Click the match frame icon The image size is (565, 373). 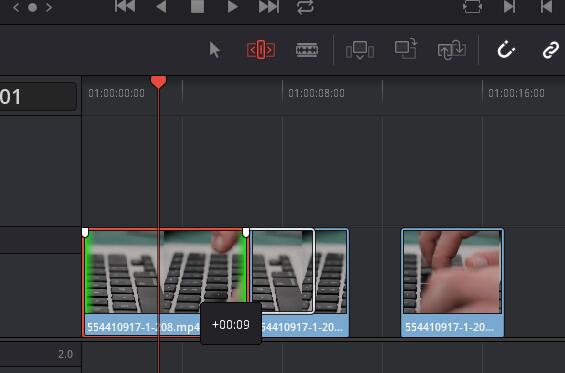point(472,6)
